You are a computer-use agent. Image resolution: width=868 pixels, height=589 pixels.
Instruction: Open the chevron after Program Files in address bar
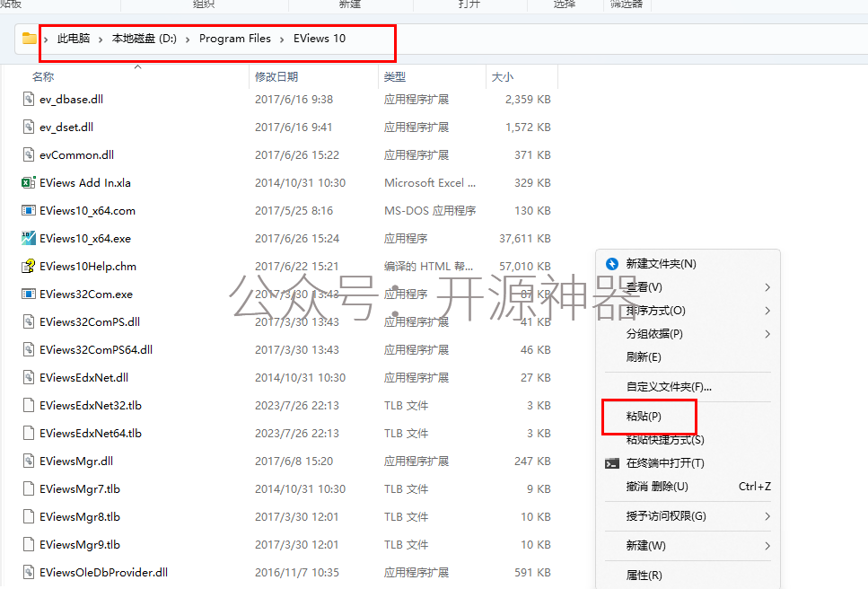tap(282, 40)
